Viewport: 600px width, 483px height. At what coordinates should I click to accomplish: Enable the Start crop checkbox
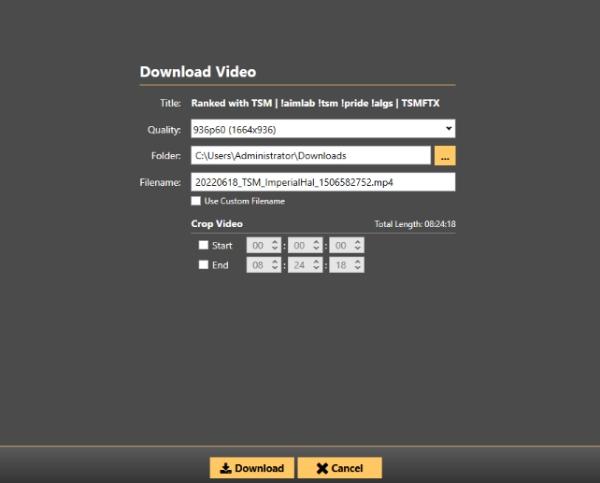click(x=204, y=245)
